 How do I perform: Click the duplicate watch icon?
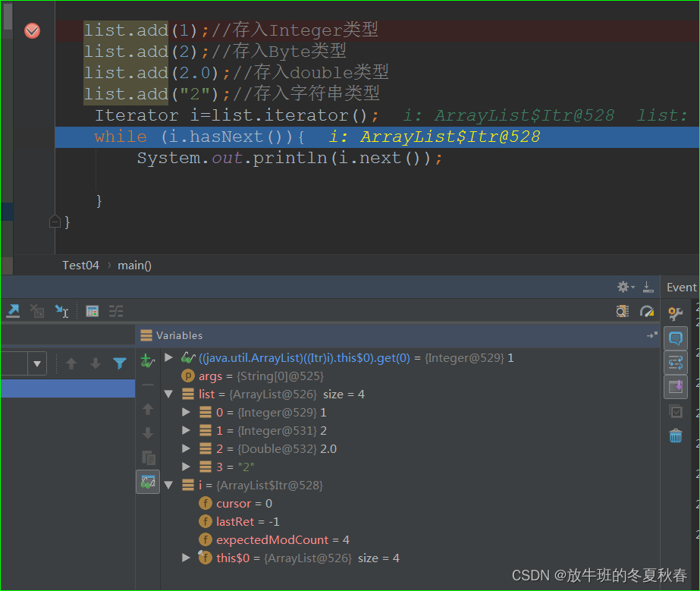[x=148, y=458]
